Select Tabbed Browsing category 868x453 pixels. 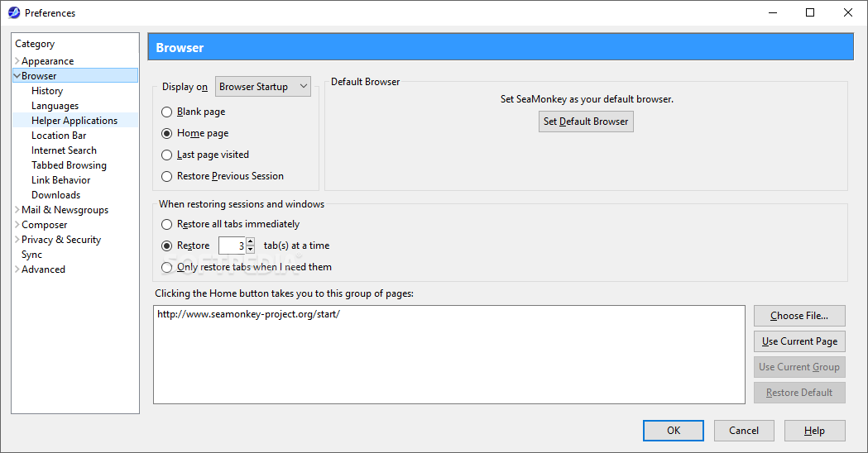coord(69,165)
